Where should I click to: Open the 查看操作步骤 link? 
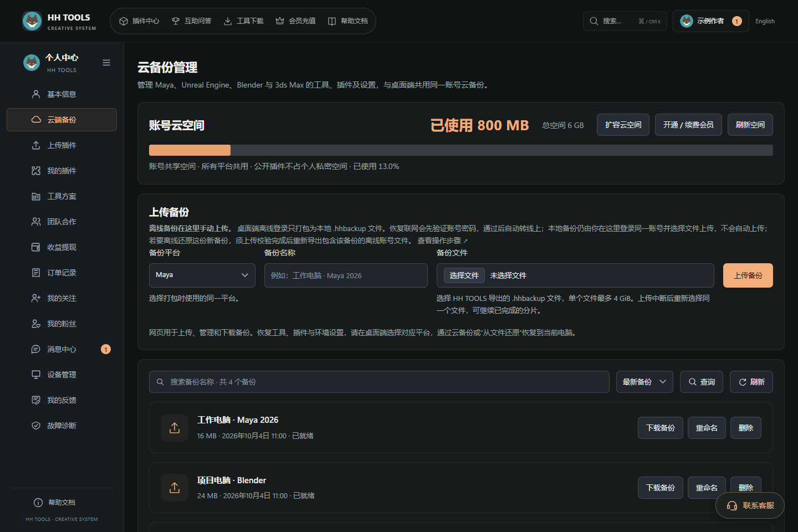point(442,241)
